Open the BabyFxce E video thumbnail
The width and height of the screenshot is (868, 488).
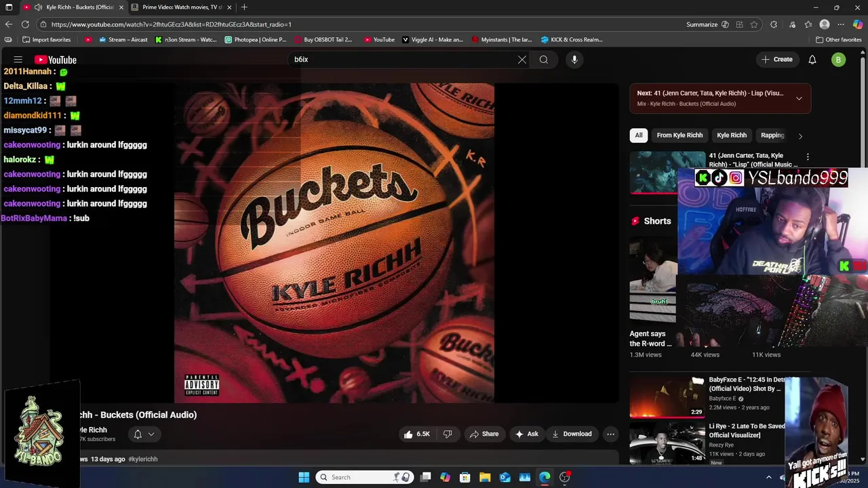click(x=667, y=396)
